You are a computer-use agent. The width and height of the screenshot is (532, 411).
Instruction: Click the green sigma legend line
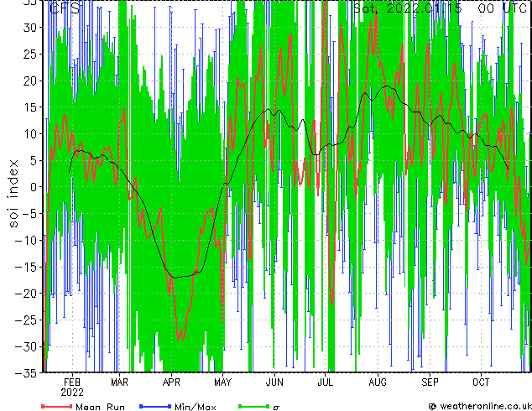[x=254, y=406]
